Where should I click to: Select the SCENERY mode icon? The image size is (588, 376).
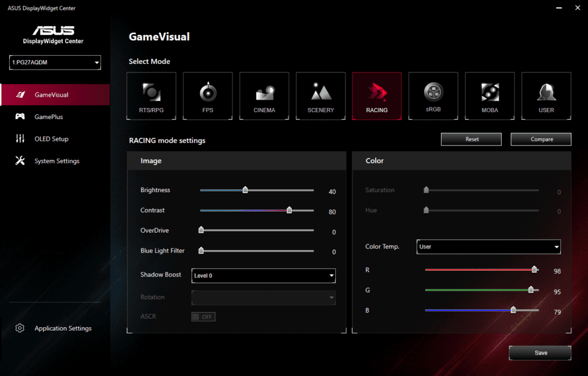(320, 95)
